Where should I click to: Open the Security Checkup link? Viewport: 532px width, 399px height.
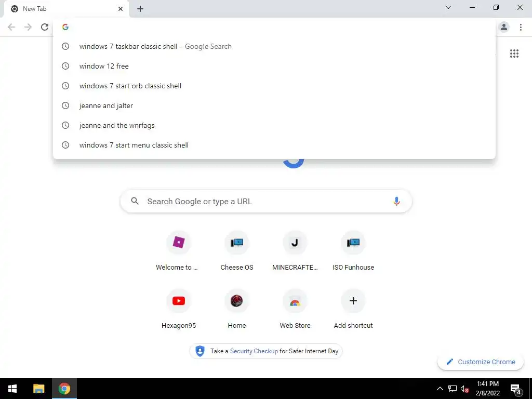click(x=254, y=351)
